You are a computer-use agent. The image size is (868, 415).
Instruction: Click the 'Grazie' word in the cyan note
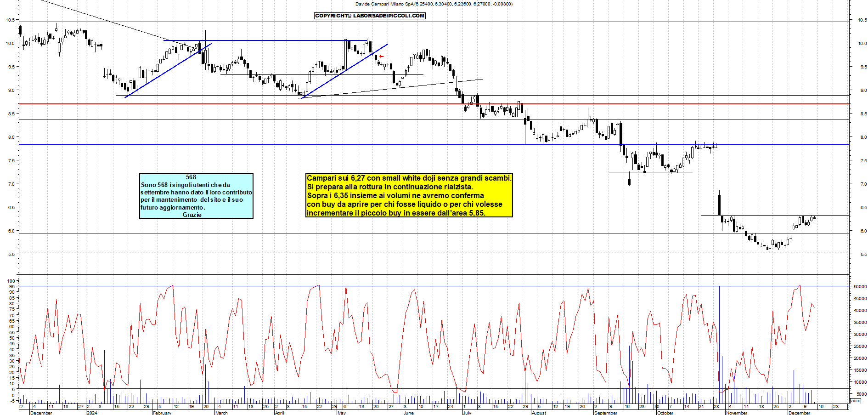coord(192,215)
